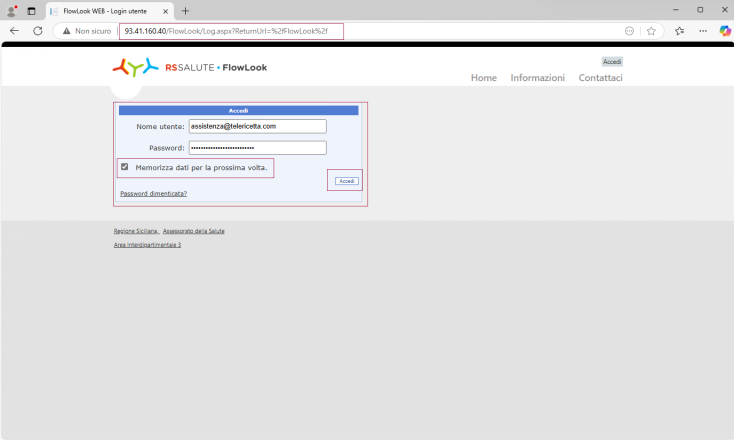Click the Password dimenticata? link

[x=153, y=193]
